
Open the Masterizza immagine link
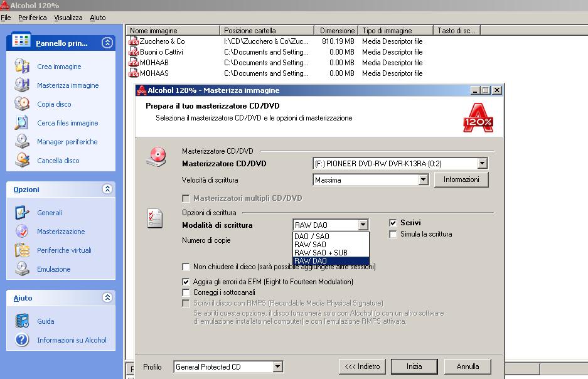pos(68,85)
